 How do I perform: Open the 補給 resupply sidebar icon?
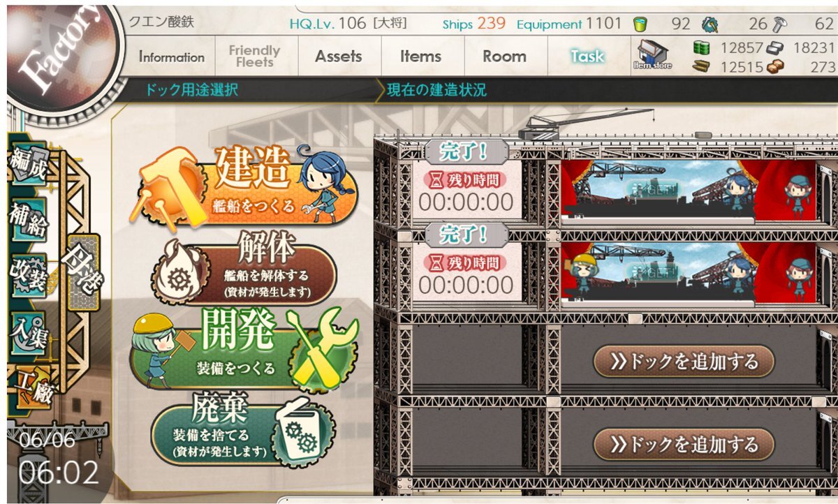28,220
